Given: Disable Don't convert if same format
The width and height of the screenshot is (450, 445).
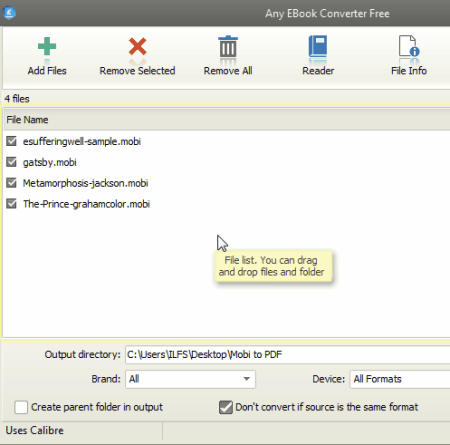Looking at the screenshot, I should point(226,407).
